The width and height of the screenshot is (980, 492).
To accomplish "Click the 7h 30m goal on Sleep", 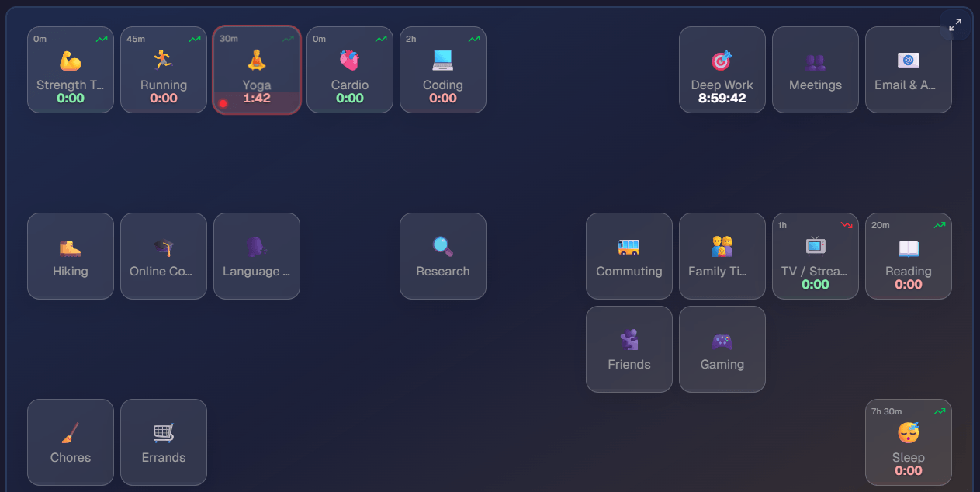I will [887, 411].
